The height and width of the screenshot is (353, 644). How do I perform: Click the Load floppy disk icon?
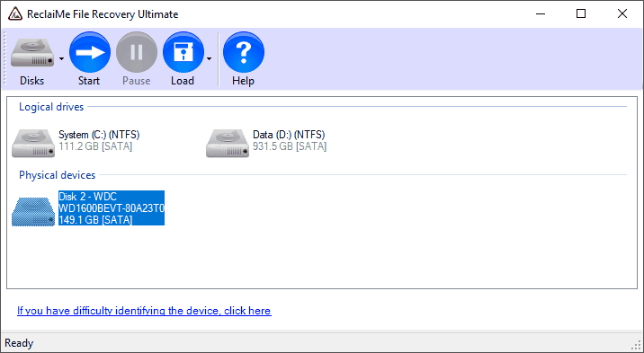pos(183,52)
